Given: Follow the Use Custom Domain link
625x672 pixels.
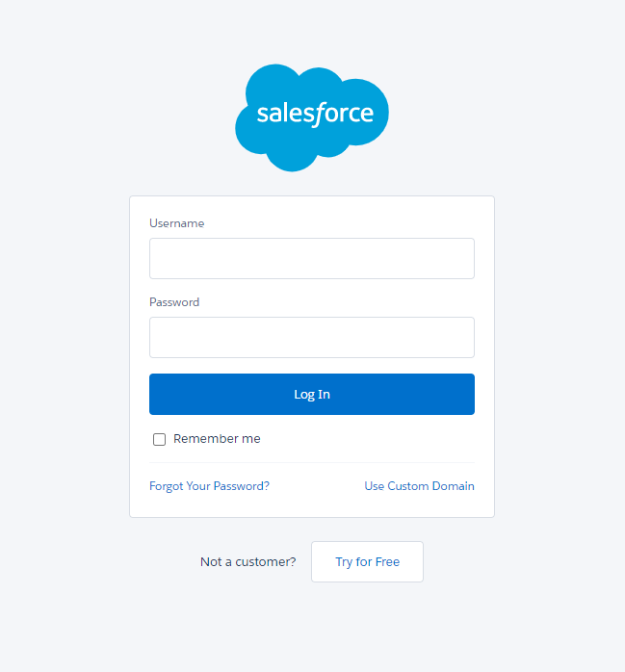Looking at the screenshot, I should pos(419,486).
